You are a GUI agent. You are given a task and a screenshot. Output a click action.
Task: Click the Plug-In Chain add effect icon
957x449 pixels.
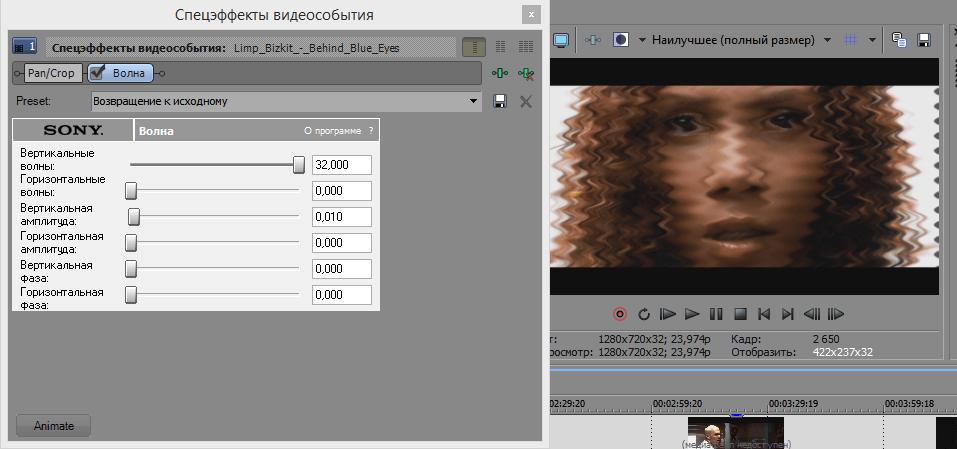click(x=500, y=73)
